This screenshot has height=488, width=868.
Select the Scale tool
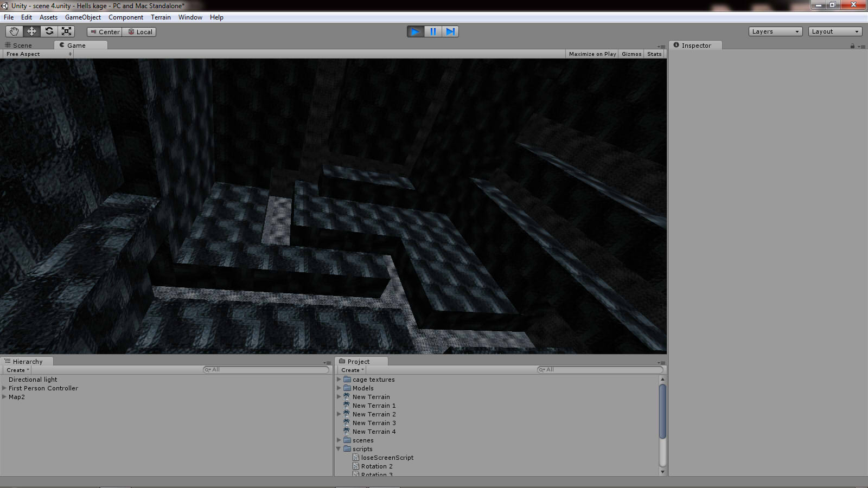point(66,31)
